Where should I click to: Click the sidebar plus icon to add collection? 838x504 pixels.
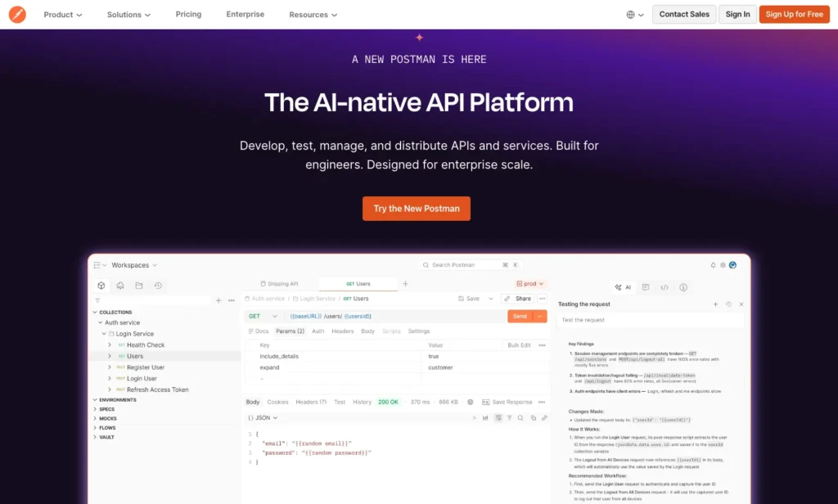[x=219, y=300]
